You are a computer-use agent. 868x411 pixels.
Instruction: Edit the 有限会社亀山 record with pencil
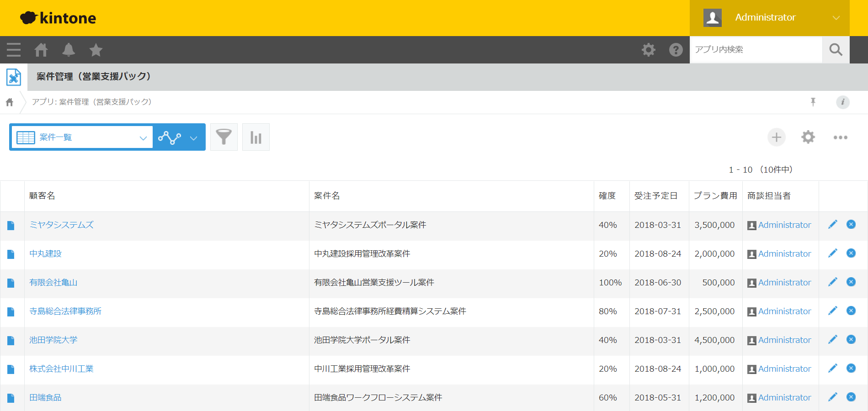(833, 282)
